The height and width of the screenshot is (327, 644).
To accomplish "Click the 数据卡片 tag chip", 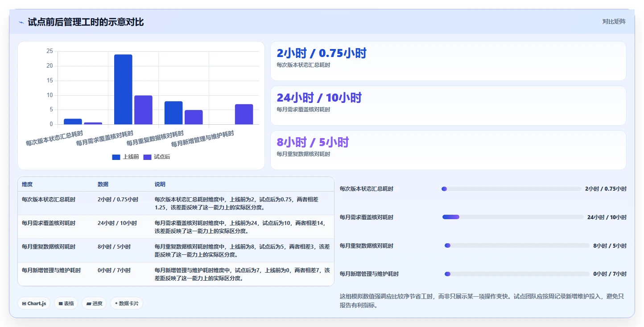I will (x=127, y=303).
